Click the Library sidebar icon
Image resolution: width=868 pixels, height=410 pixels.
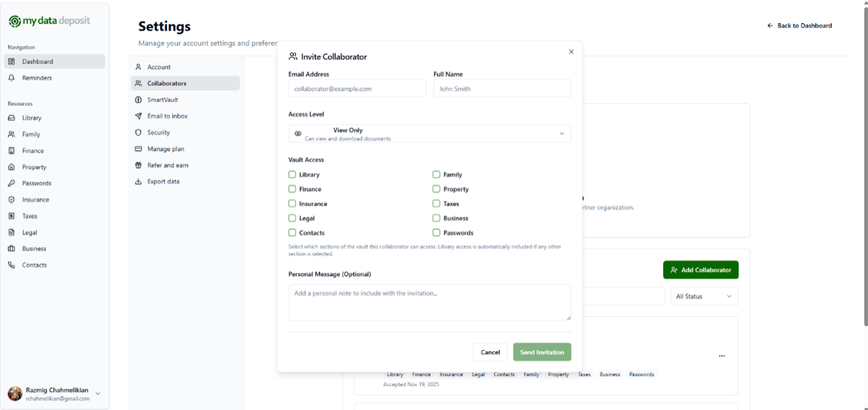(x=12, y=118)
